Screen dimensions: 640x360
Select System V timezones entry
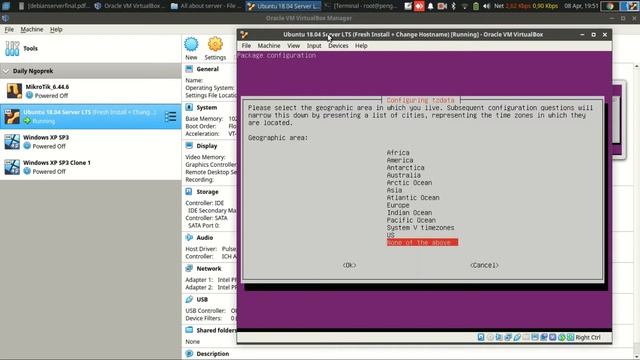coord(420,228)
